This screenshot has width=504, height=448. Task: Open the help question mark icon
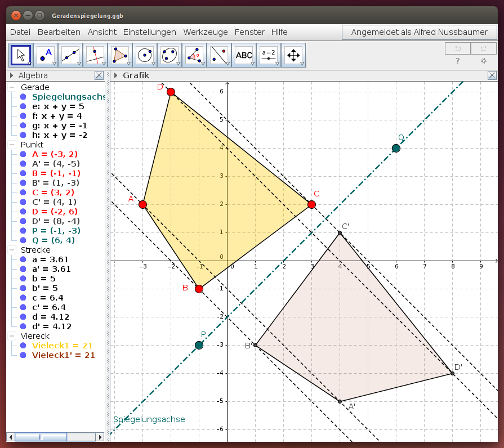coord(458,61)
